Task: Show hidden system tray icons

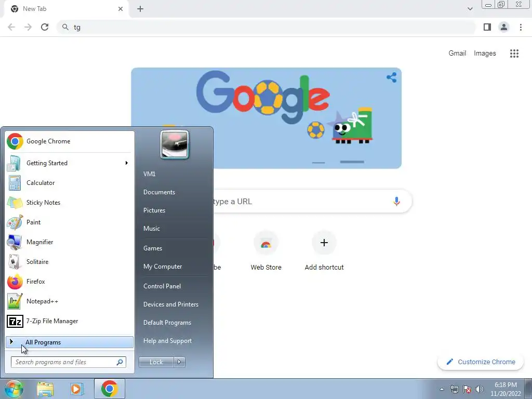Action: tap(442, 389)
